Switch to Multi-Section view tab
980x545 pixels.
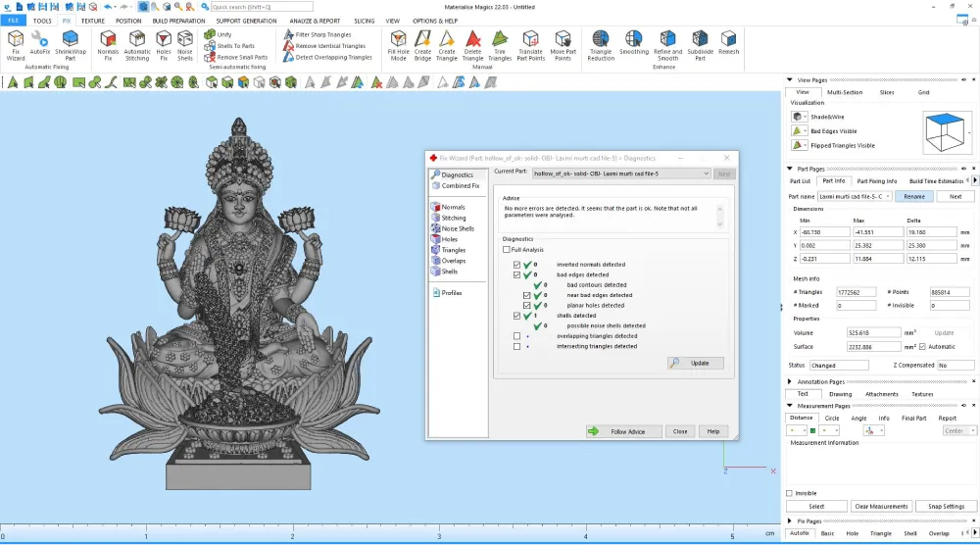pyautogui.click(x=845, y=92)
